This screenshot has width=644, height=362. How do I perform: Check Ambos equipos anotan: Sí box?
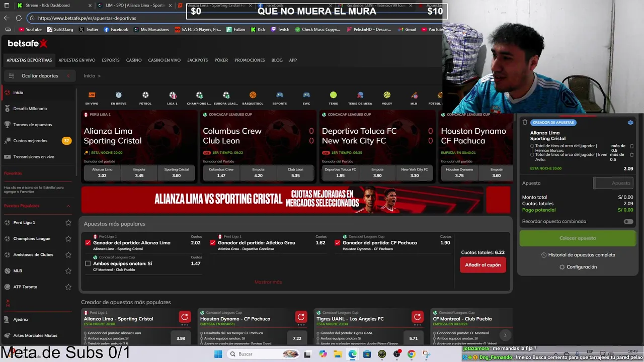(88, 263)
